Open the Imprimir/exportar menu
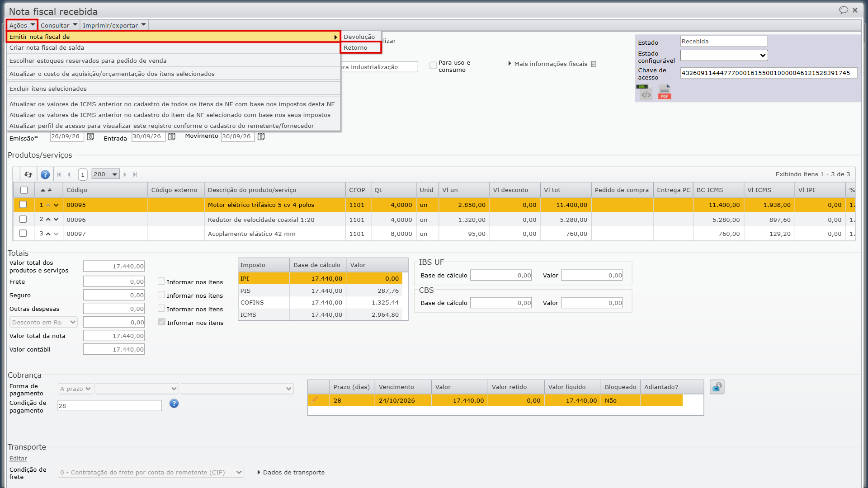 click(114, 25)
